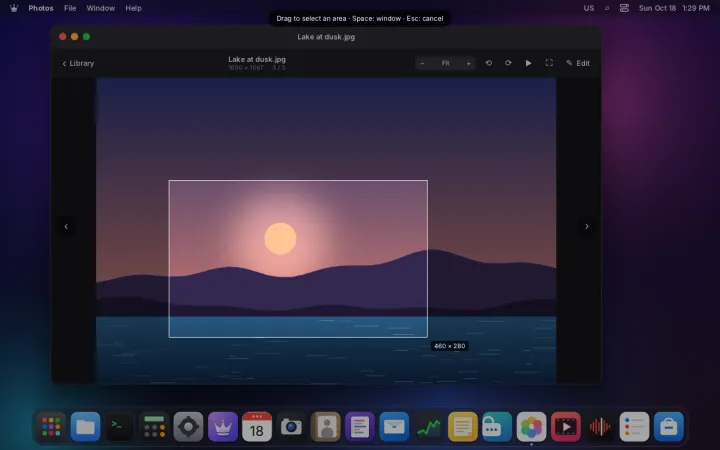Open Control Center in menu bar
Screen dimensions: 720x450
pos(624,8)
